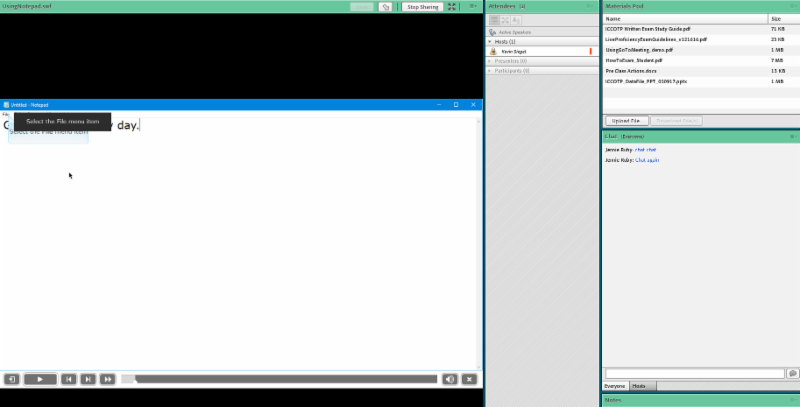This screenshot has height=407, width=800.
Task: Expand the Participants (0) group
Action: click(490, 71)
